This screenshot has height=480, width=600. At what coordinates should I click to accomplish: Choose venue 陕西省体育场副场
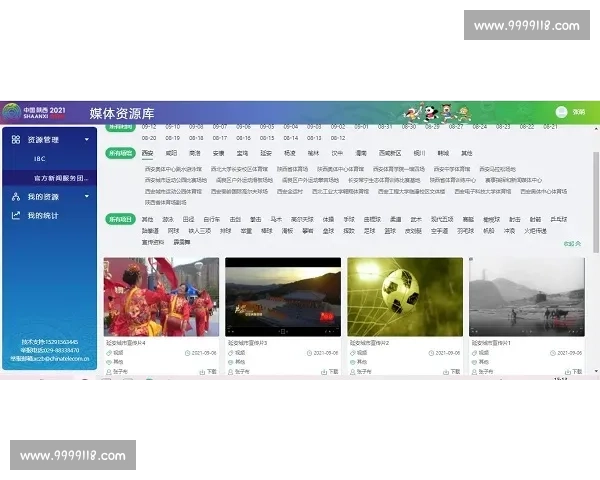pos(166,202)
